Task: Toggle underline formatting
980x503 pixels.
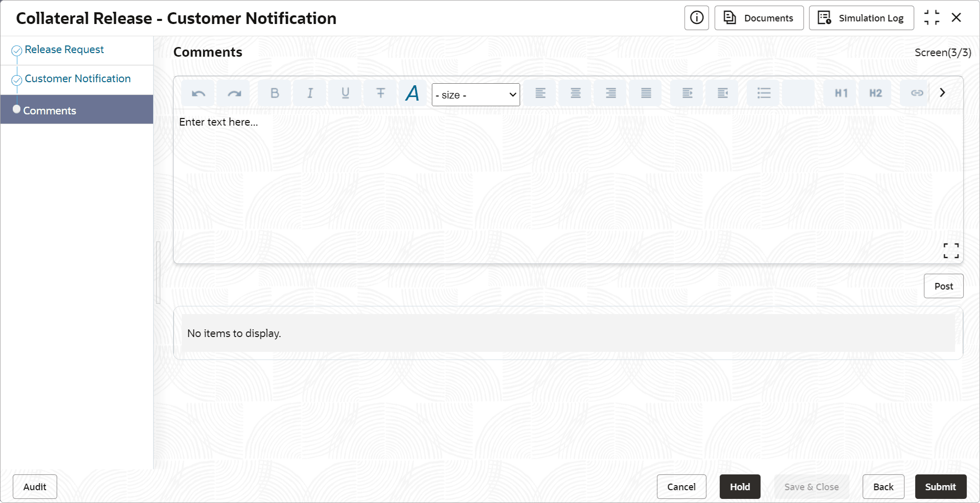Action: point(345,93)
